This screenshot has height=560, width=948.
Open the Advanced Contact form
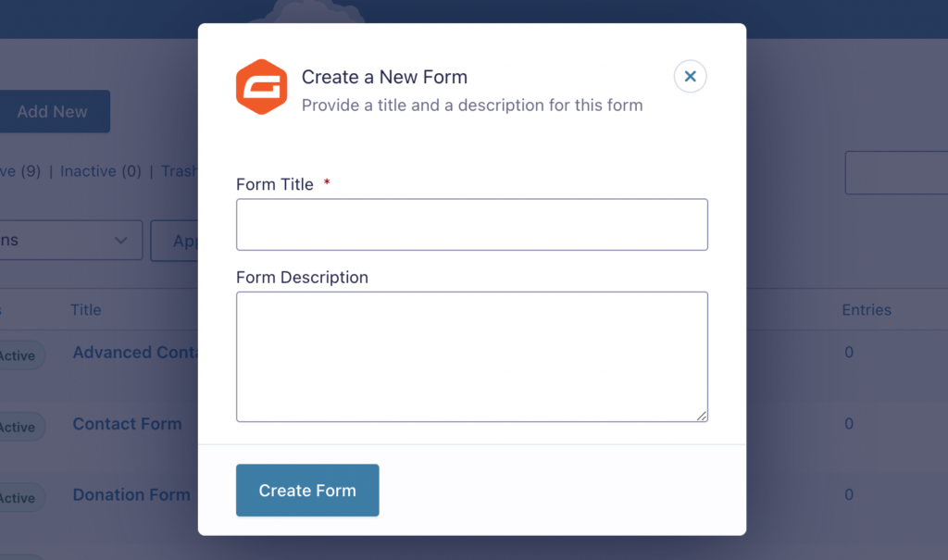coord(136,353)
